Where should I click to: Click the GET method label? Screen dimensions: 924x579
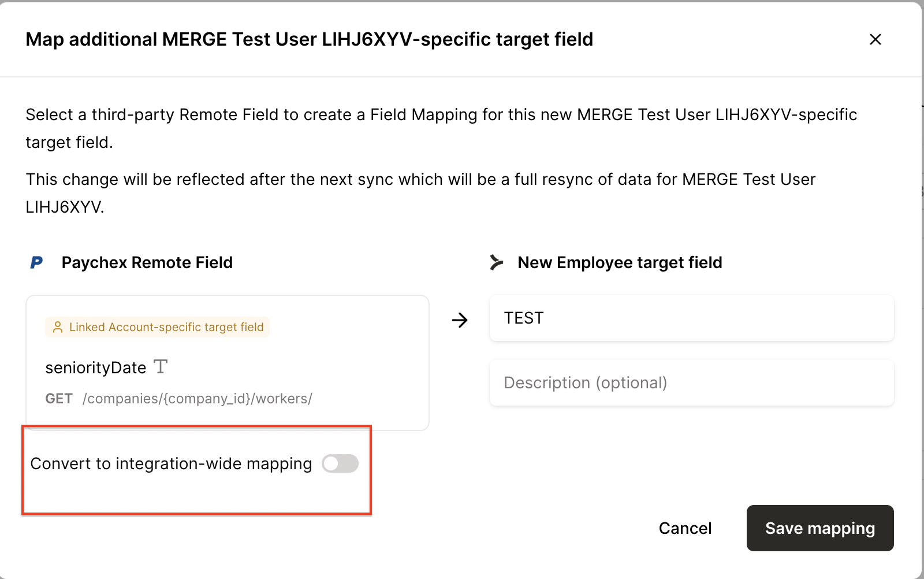tap(59, 399)
